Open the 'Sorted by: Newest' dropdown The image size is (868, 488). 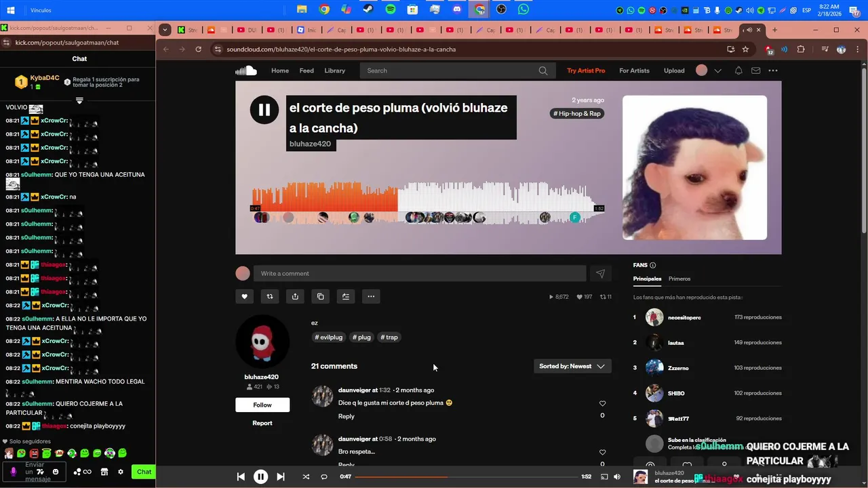572,367
